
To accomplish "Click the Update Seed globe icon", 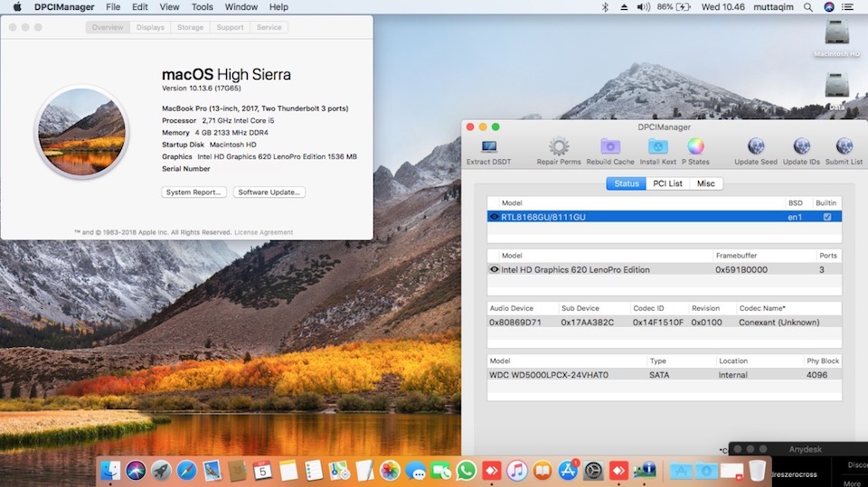I will [756, 146].
